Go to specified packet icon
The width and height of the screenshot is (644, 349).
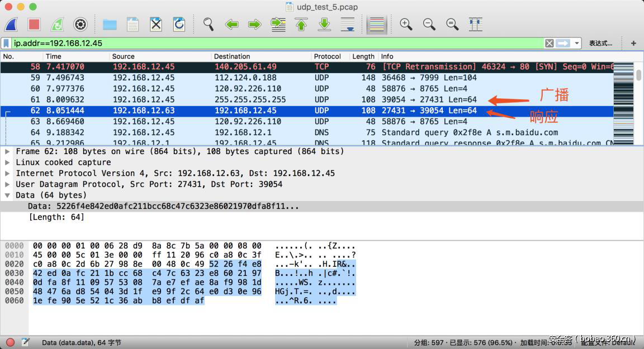(278, 25)
